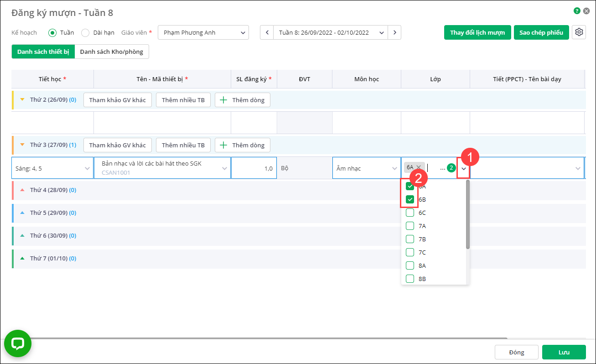Click the SL đăng ký quantity field
This screenshot has width=596, height=364.
254,168
